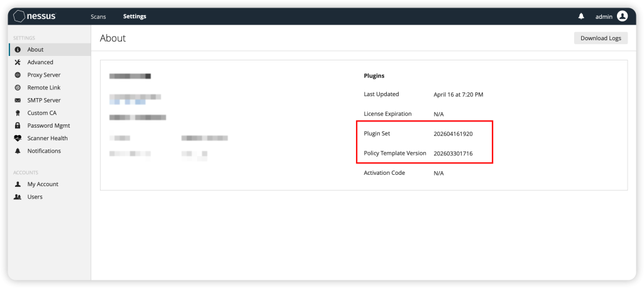Expand the admin user menu
Viewport: 644px width, 288px height.
[603, 16]
